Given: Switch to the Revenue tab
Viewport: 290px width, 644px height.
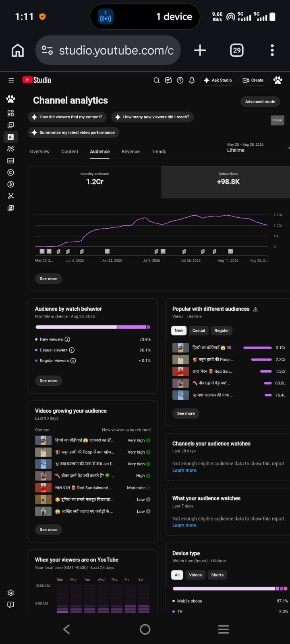Looking at the screenshot, I should pos(130,152).
